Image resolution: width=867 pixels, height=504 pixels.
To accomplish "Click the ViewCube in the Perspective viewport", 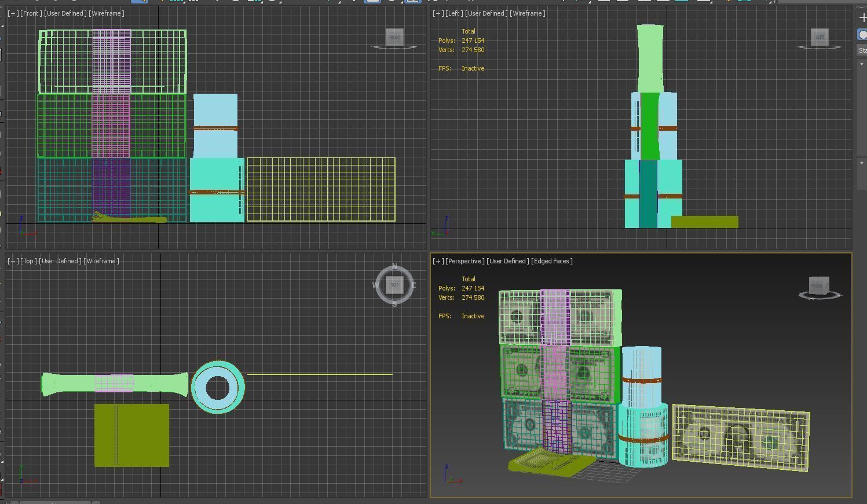I will 819,286.
